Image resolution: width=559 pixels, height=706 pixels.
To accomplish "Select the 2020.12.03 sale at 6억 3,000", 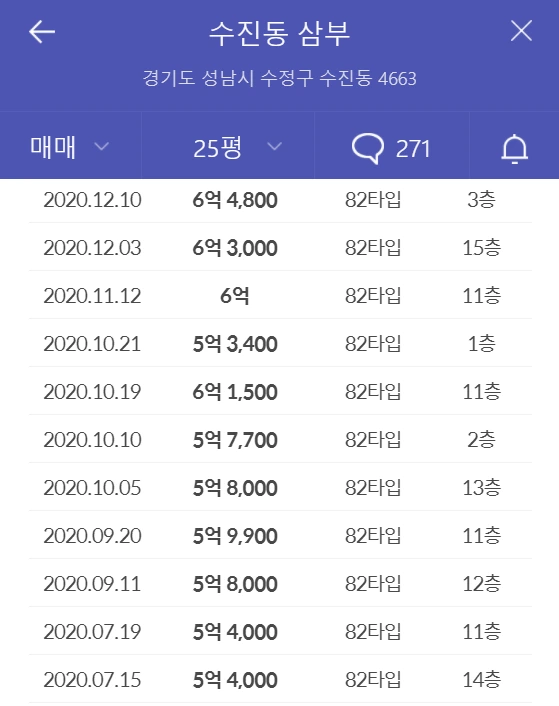I will [x=280, y=247].
